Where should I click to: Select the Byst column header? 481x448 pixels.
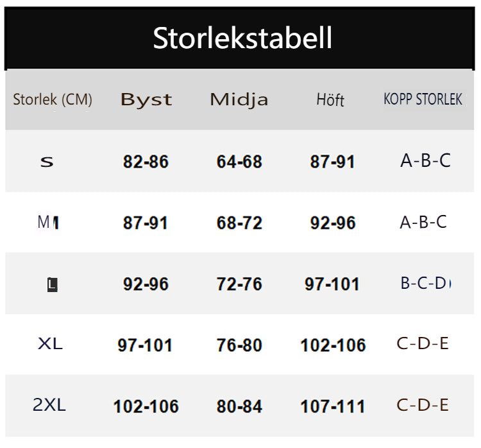click(146, 100)
